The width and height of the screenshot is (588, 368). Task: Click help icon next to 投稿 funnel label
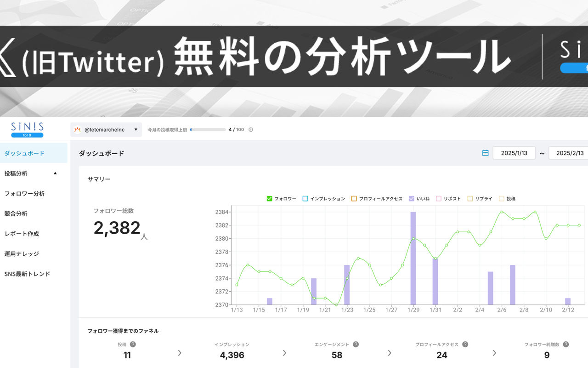click(133, 344)
